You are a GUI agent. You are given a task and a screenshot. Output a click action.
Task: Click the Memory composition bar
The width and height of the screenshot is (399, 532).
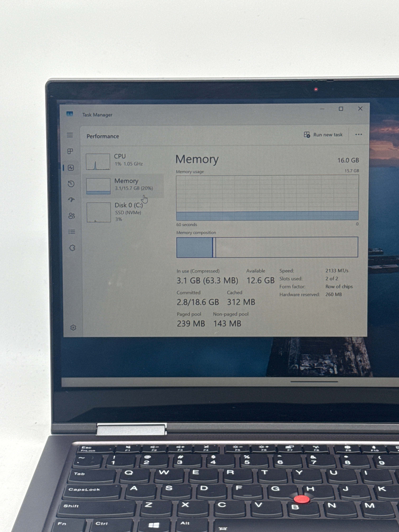tap(267, 247)
